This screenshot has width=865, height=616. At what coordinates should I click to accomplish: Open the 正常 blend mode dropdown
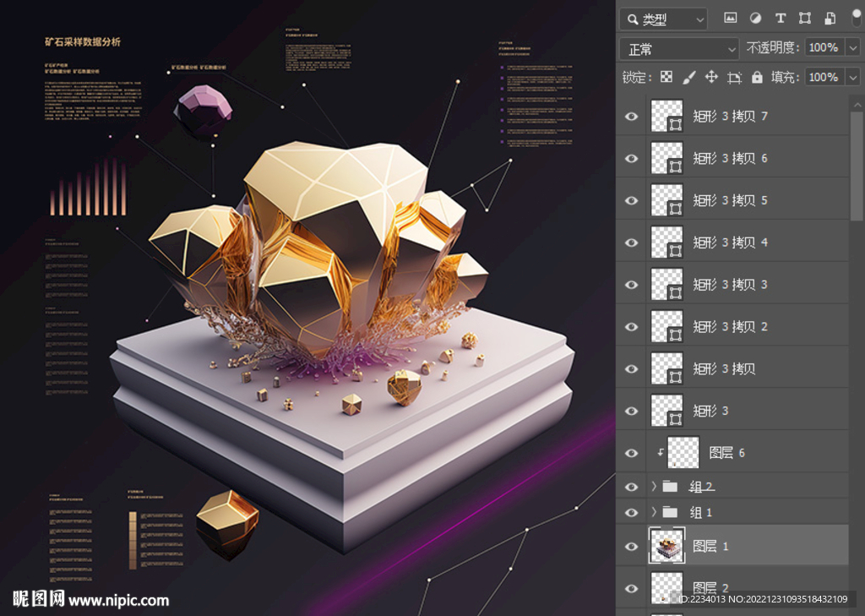pyautogui.click(x=679, y=48)
